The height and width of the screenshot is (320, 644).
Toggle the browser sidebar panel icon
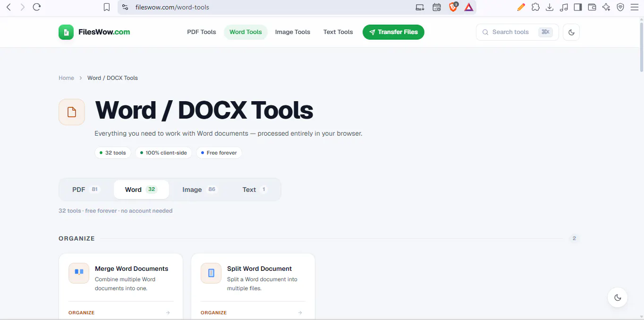(x=578, y=7)
